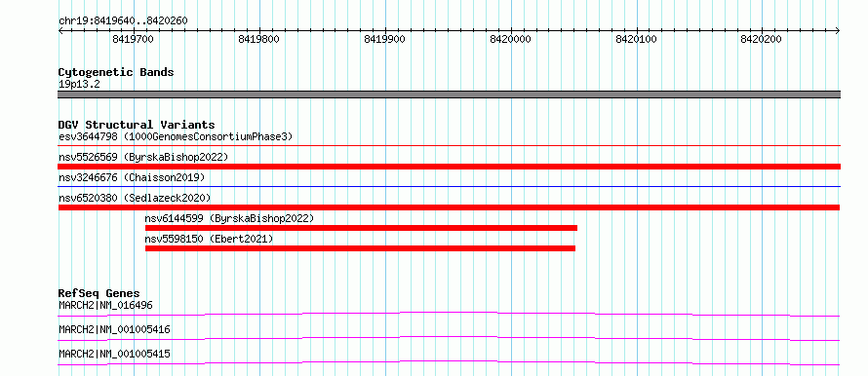This screenshot has width=868, height=376.
Task: Open variant label nsv5526569 (ByrskaBishop2022)
Action: pos(143,157)
